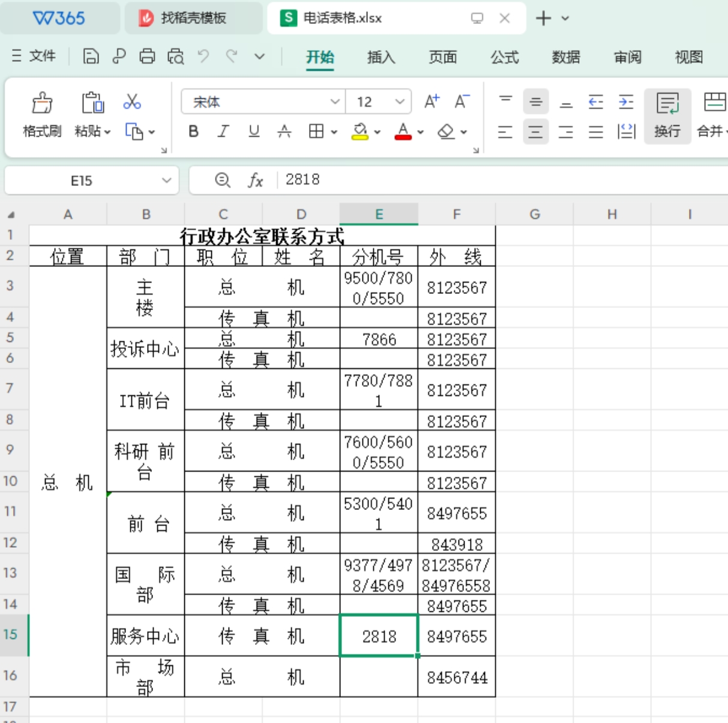Open the 文件 (File) menu
Screen dimensions: 728x723
point(34,56)
